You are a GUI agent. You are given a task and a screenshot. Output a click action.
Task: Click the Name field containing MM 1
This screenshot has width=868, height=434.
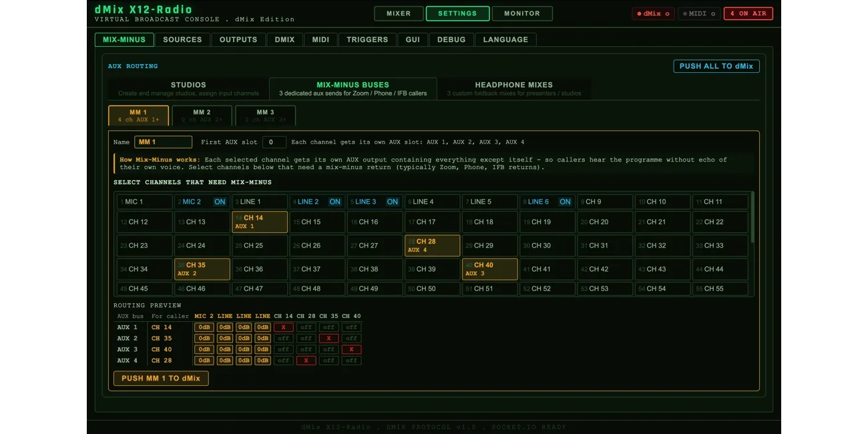163,142
